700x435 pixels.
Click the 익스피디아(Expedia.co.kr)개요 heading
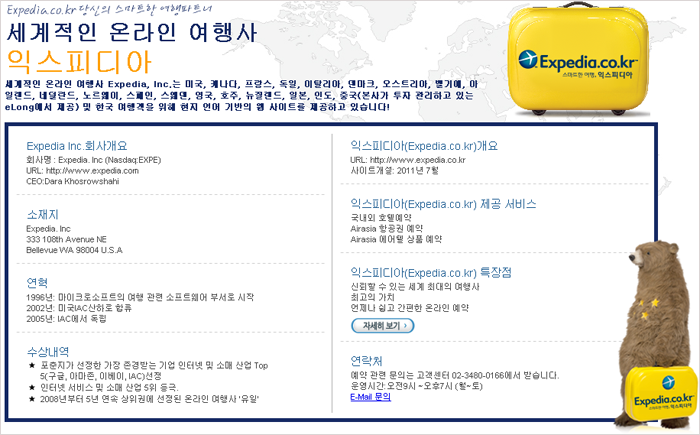click(x=424, y=146)
